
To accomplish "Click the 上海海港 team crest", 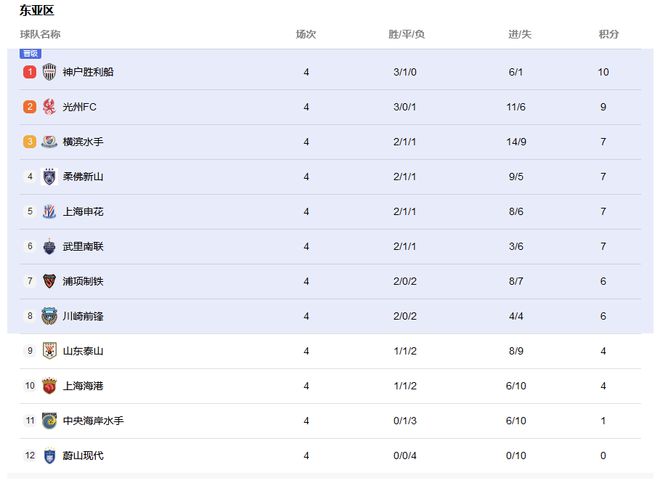I will [x=49, y=386].
